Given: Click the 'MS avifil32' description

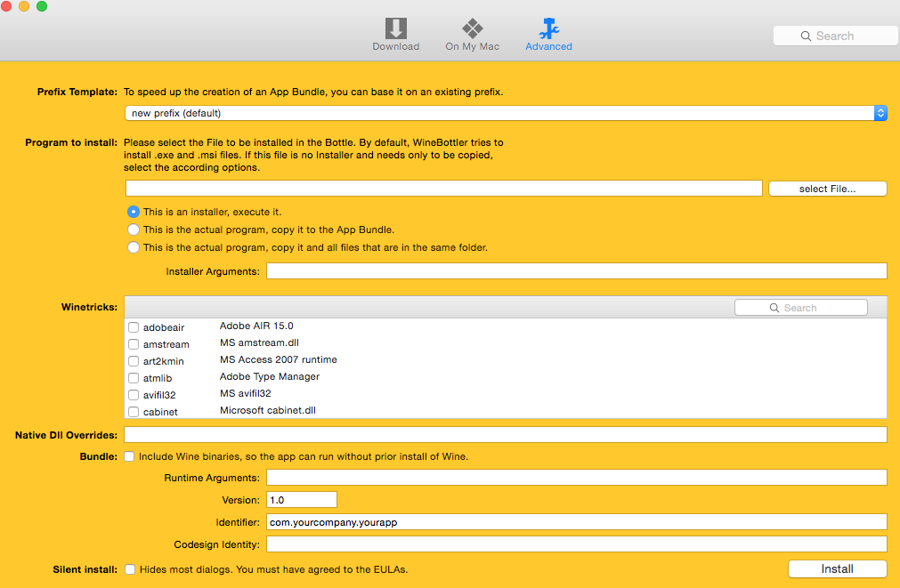Looking at the screenshot, I should (x=245, y=393).
